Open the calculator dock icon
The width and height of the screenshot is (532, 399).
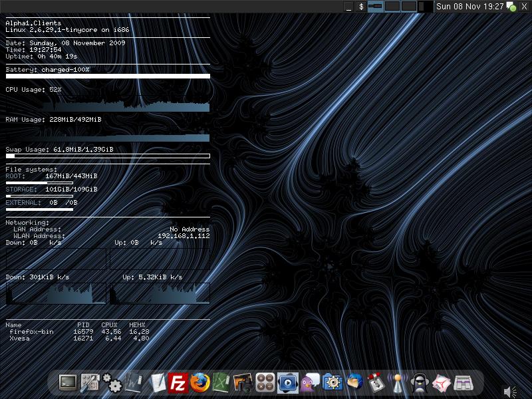click(266, 382)
